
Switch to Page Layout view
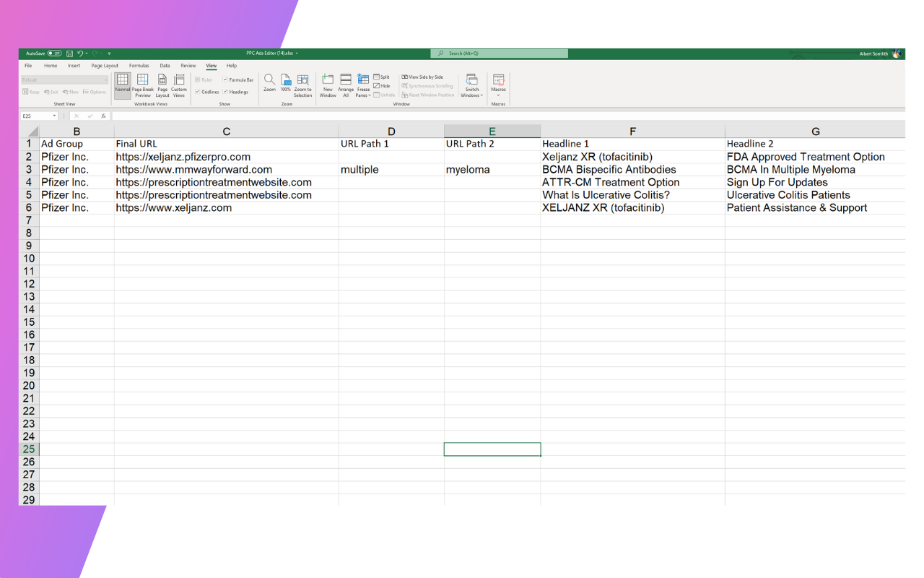point(162,85)
